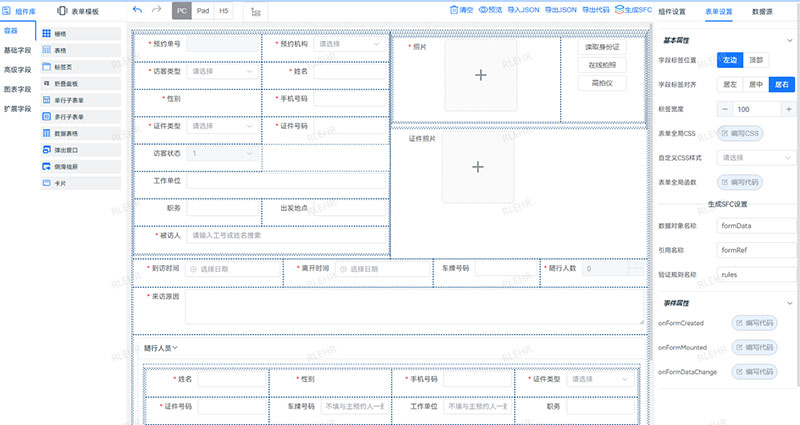Click the 来访原因 text area
The height and width of the screenshot is (425, 800).
click(414, 307)
